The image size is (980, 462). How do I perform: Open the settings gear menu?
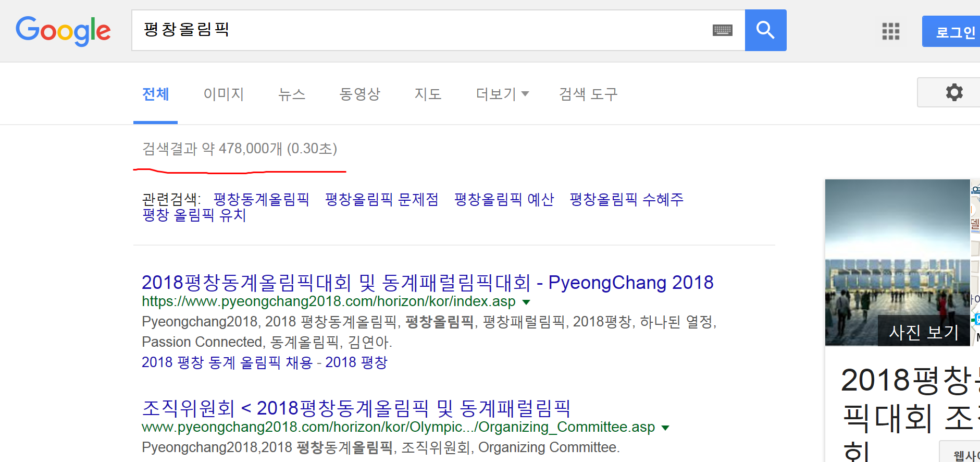click(954, 92)
